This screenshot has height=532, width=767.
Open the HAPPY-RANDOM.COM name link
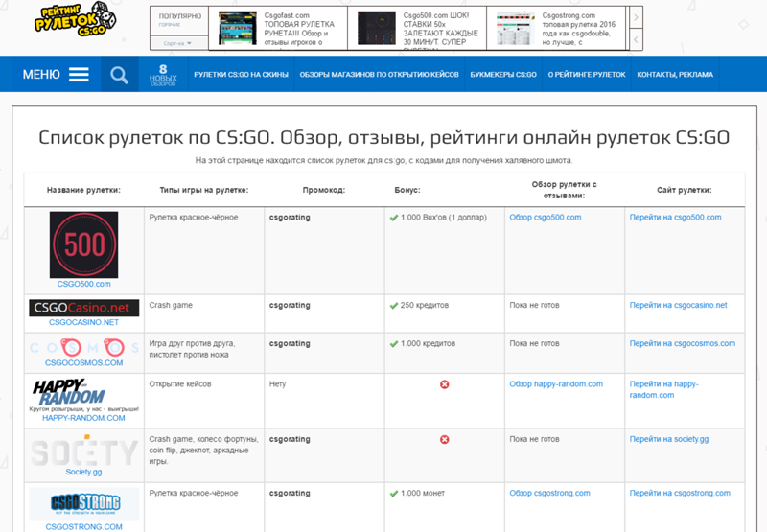point(83,418)
